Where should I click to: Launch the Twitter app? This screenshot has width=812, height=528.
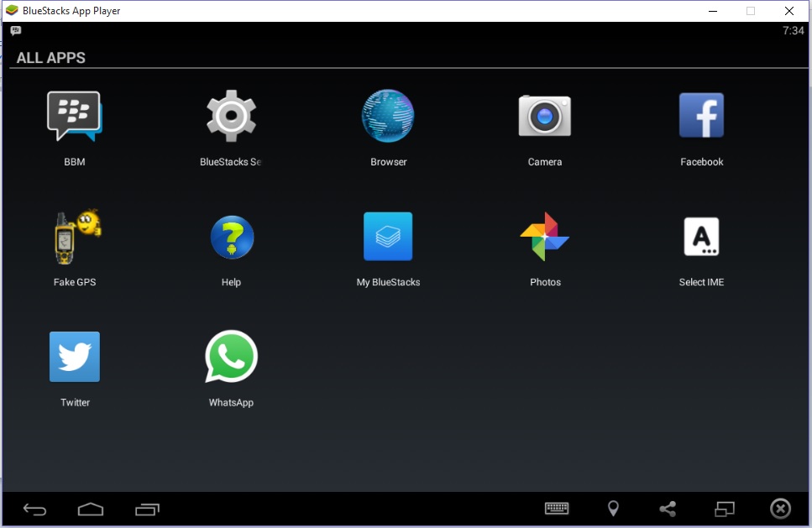[75, 357]
